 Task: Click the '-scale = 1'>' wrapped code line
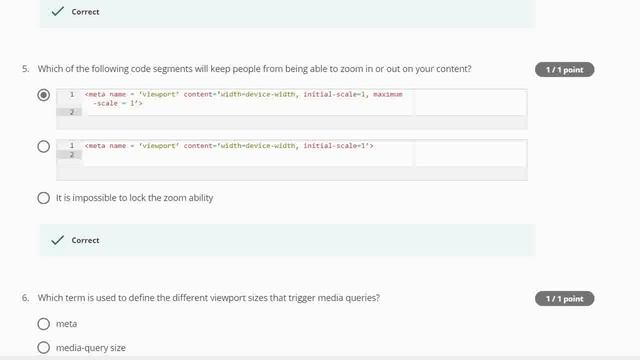click(x=118, y=103)
